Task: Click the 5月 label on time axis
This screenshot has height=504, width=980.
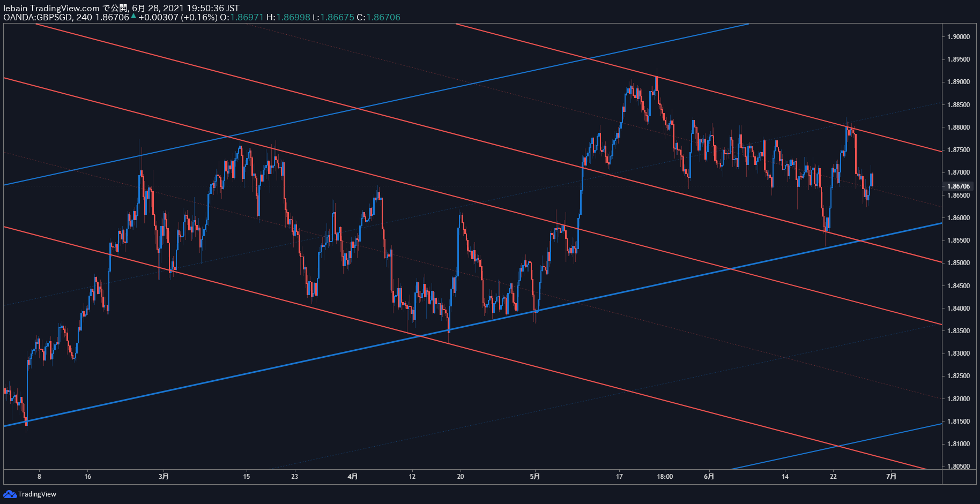Action: click(x=535, y=477)
